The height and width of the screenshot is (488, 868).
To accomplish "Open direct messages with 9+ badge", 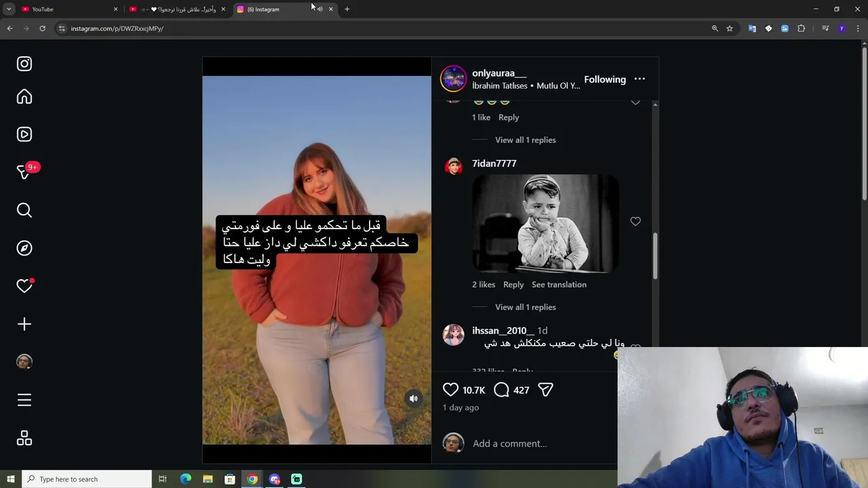I will 24,172.
